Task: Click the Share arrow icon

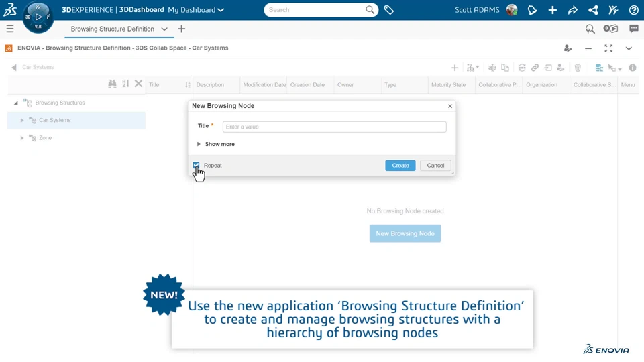Action: pyautogui.click(x=572, y=10)
